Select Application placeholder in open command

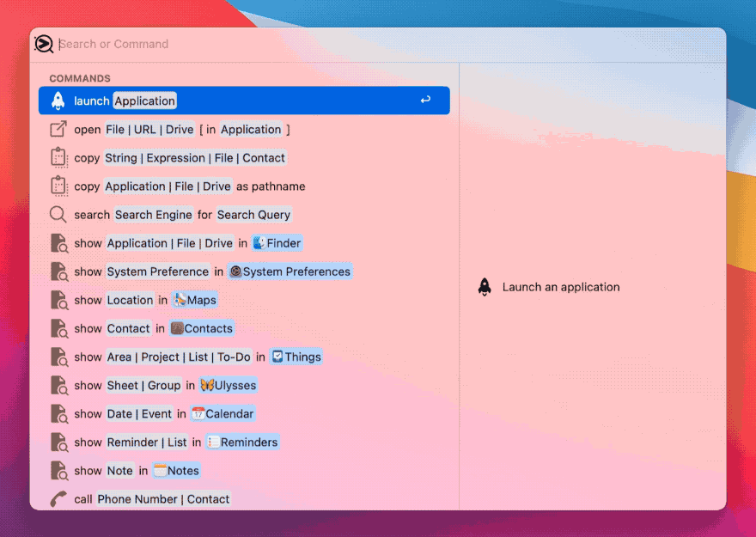coord(251,129)
